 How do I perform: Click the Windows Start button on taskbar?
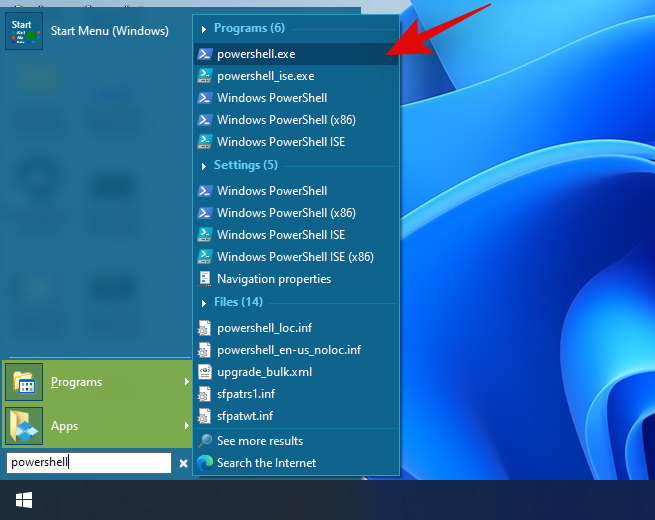pos(23,498)
